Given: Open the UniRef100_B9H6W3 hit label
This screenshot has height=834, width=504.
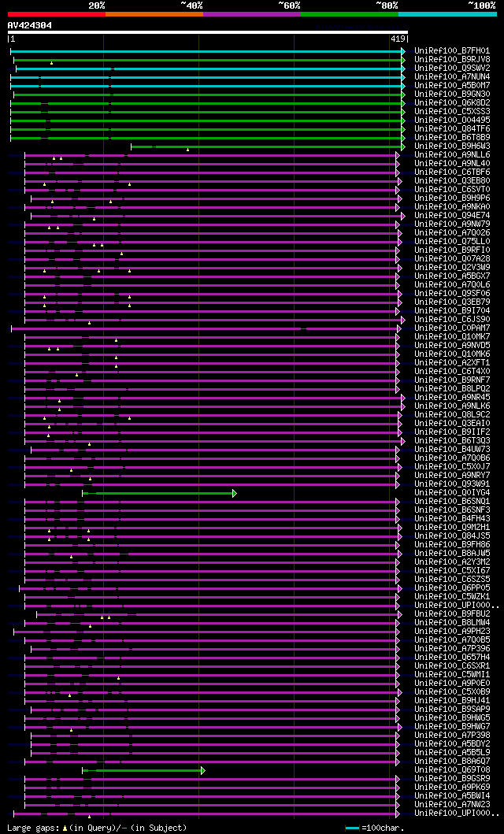Looking at the screenshot, I should 453,146.
